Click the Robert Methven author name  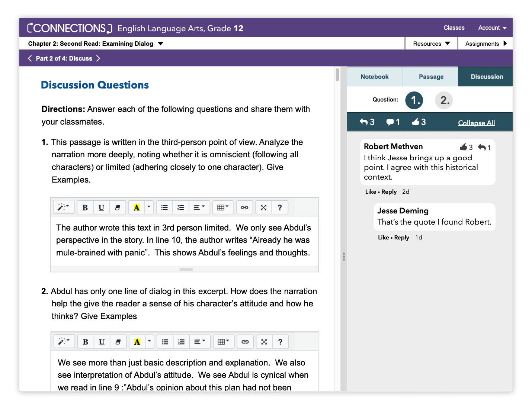(393, 147)
